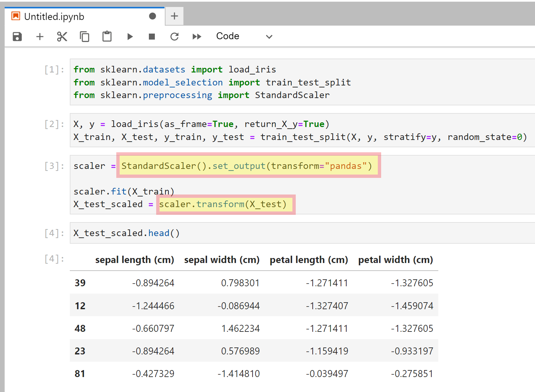Restart the kernel
Image resolution: width=535 pixels, height=392 pixels.
click(x=174, y=37)
